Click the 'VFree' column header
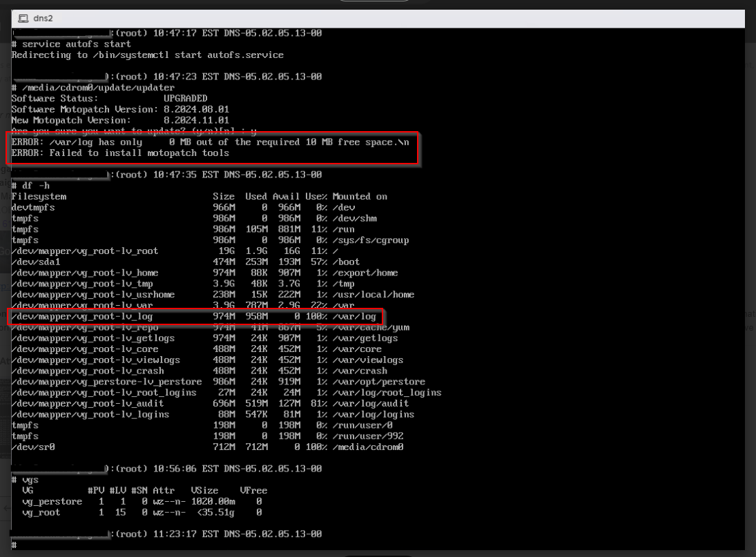The image size is (756, 557). (x=253, y=491)
